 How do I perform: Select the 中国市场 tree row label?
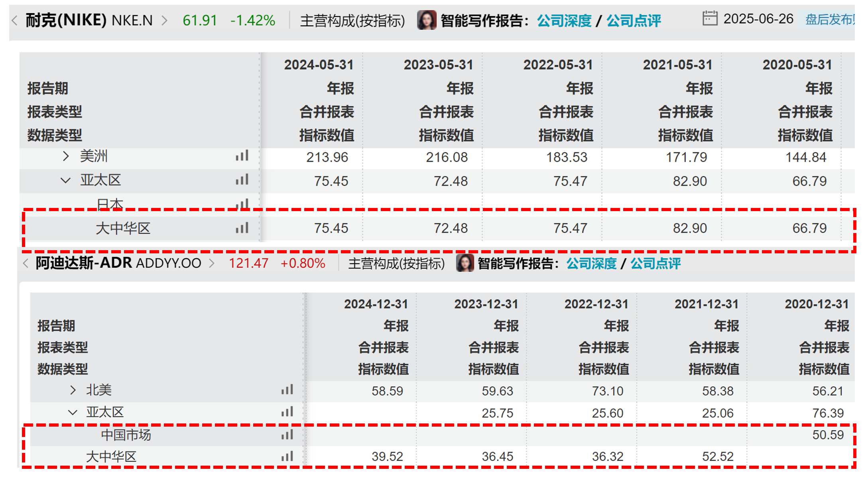point(126,435)
